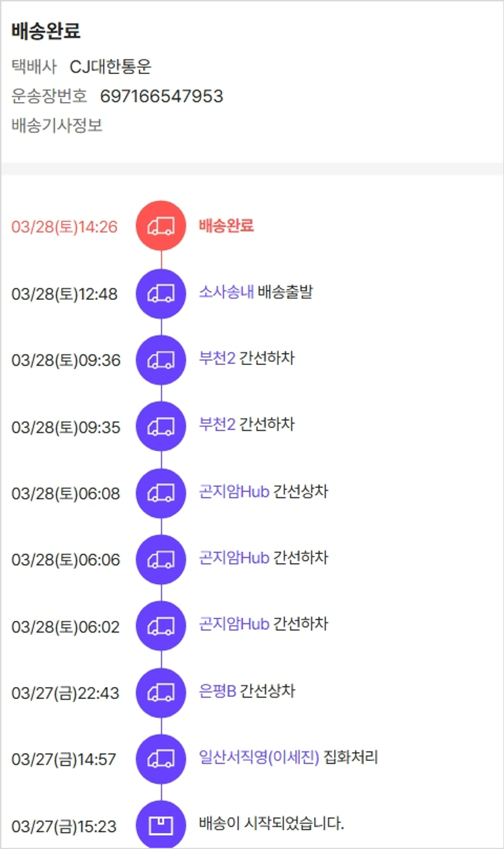The image size is (504, 849).
Task: Open the 일산서직영(이세진) link
Action: click(x=259, y=758)
